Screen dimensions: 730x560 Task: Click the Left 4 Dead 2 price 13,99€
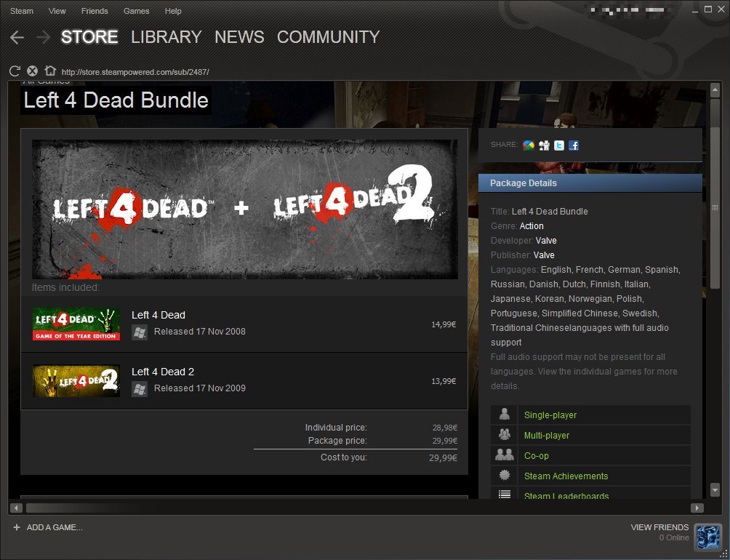[x=444, y=381]
